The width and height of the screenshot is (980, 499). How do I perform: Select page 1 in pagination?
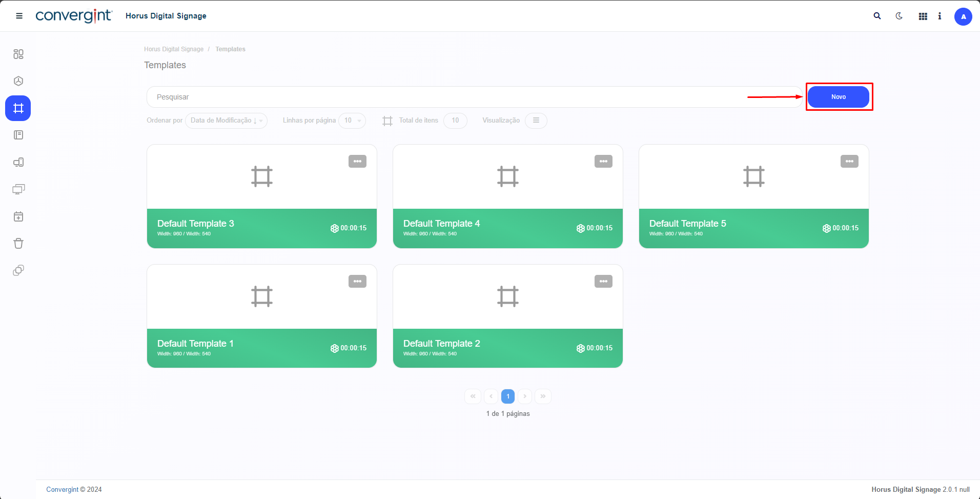coord(507,396)
